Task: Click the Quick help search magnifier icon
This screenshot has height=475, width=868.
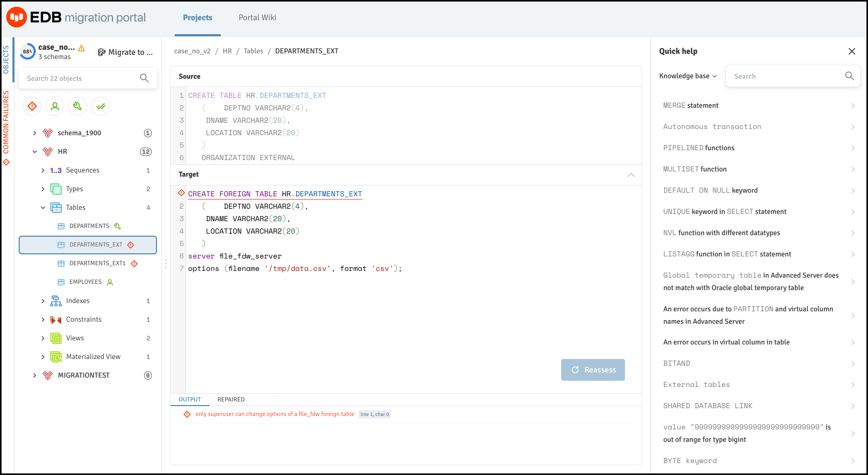Action: [849, 76]
